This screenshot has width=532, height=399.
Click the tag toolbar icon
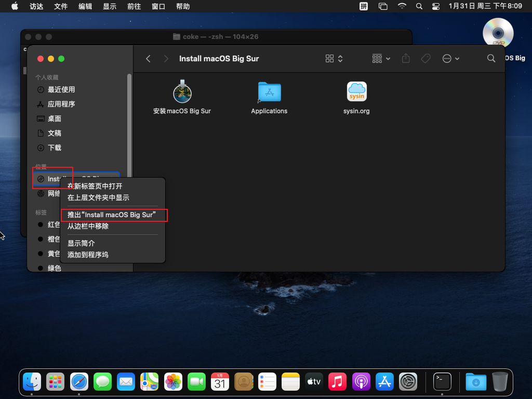tap(426, 59)
